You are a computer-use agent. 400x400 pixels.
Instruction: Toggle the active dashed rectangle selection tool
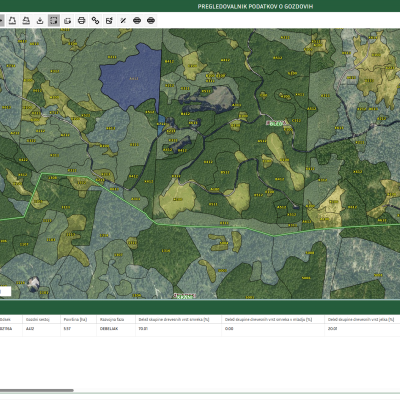[54, 21]
